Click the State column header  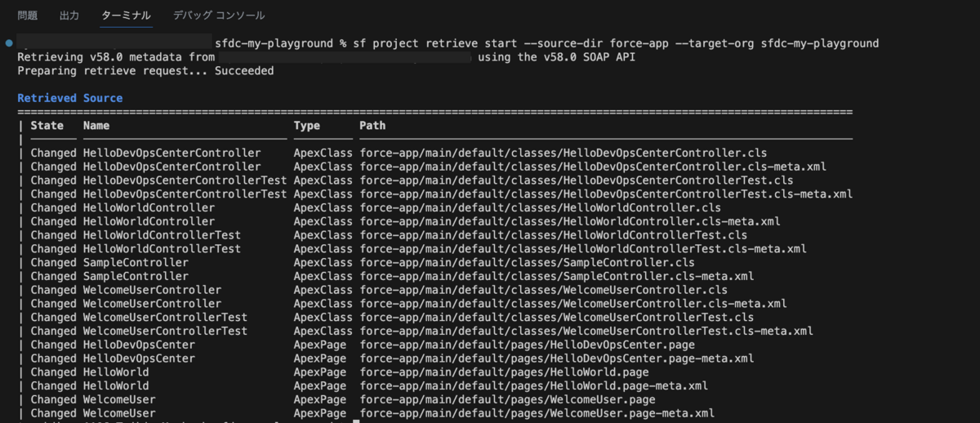47,126
